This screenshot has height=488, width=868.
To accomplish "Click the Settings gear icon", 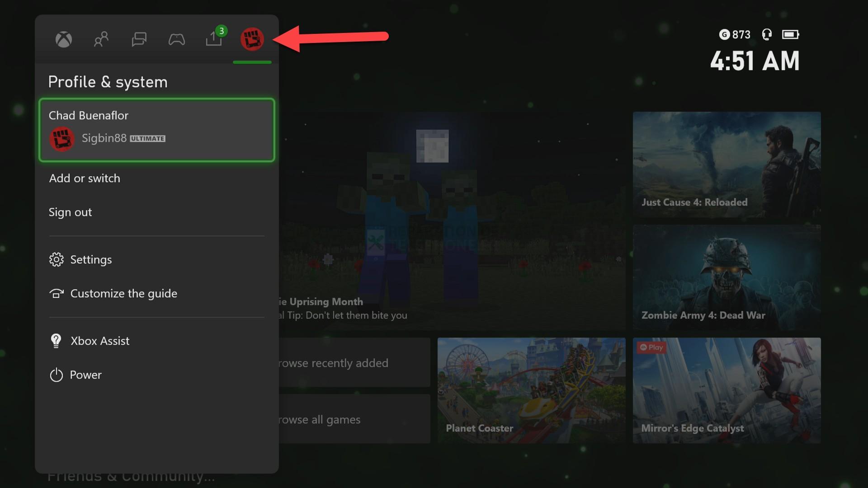I will [57, 259].
